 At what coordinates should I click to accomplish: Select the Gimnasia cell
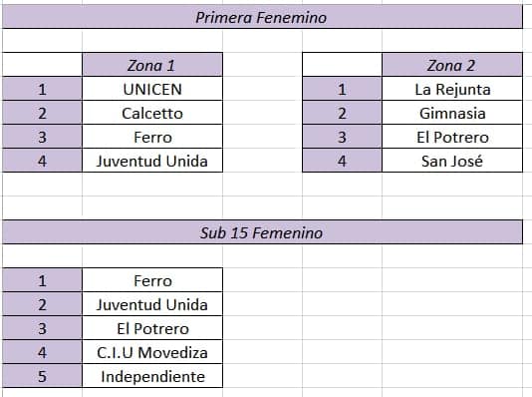[452, 113]
